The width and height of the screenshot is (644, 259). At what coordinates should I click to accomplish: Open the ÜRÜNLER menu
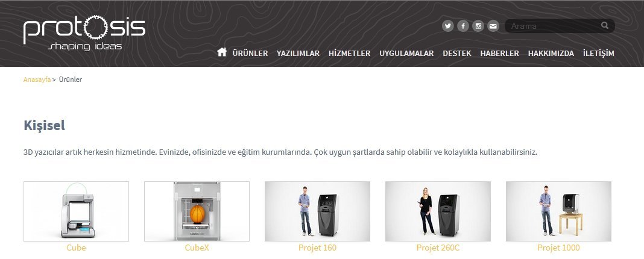250,54
